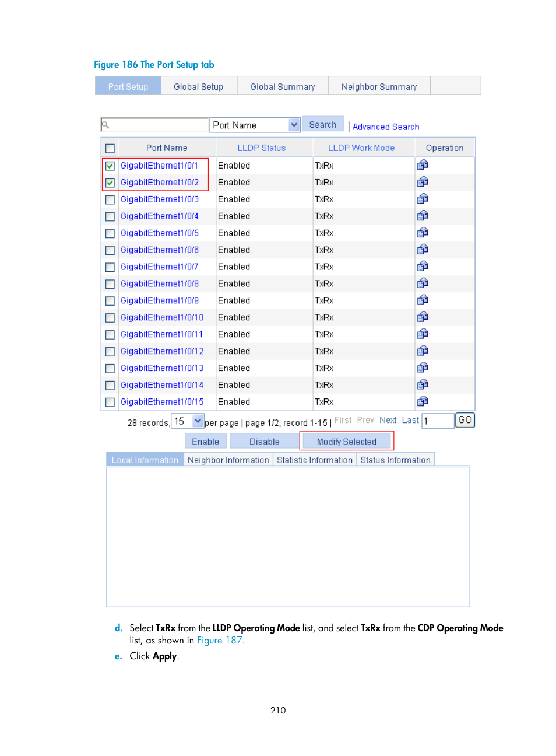556x756 pixels.
Task: Click the search text input field
Action: 154,125
